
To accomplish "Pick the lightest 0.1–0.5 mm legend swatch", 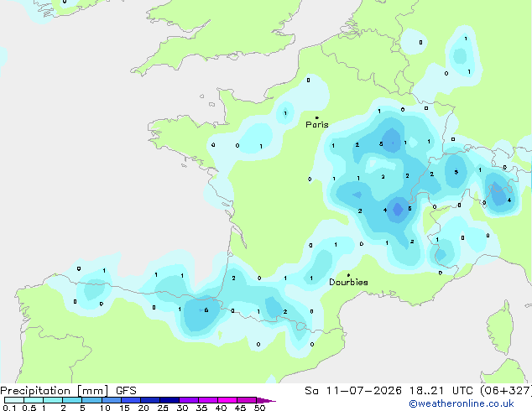I will 14,400.
